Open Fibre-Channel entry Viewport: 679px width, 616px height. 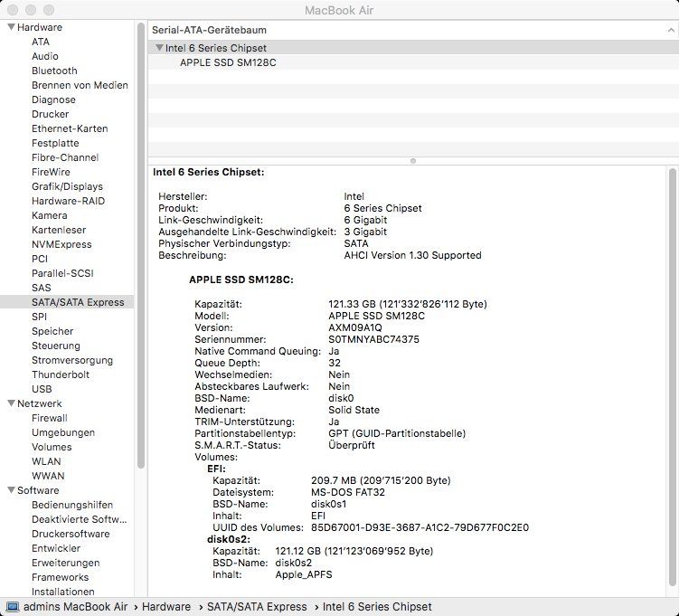65,157
